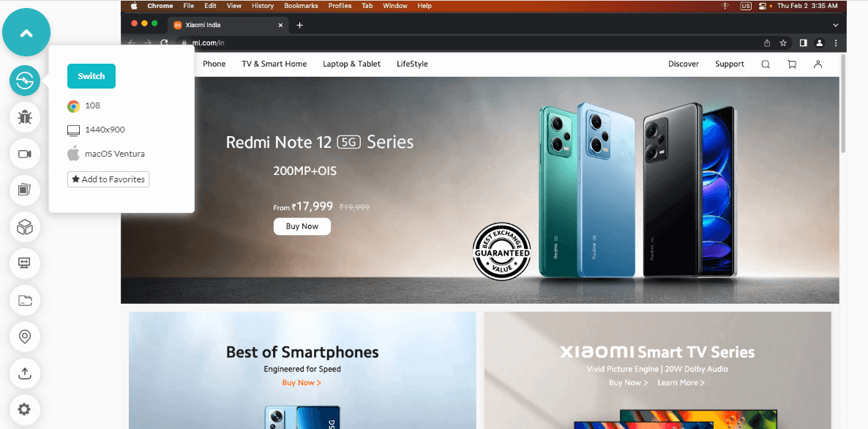This screenshot has height=429, width=868.
Task: Open settings gear in the sidebar
Action: click(x=25, y=410)
